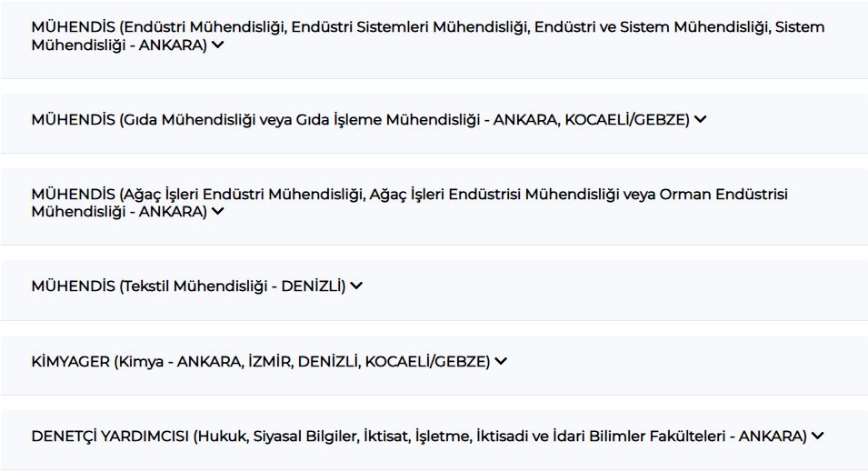Expand MÜHENDİS Tekstil Mühendisliği - DENİZLİ title
The width and height of the screenshot is (868, 472).
[188, 286]
